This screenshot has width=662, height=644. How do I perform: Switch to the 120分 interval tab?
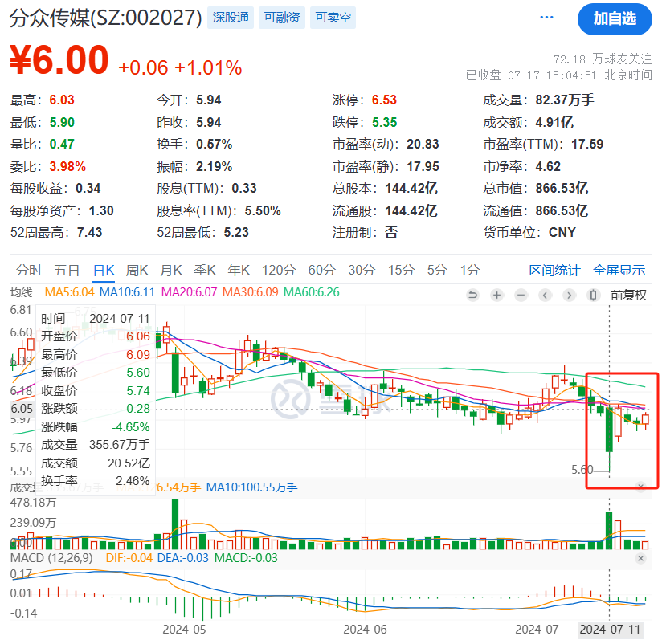(279, 270)
